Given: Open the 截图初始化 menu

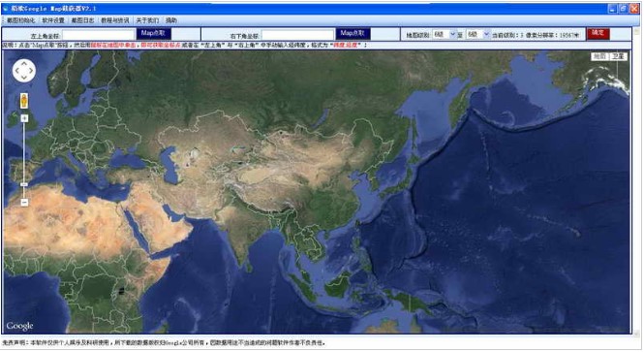Looking at the screenshot, I should coord(20,20).
